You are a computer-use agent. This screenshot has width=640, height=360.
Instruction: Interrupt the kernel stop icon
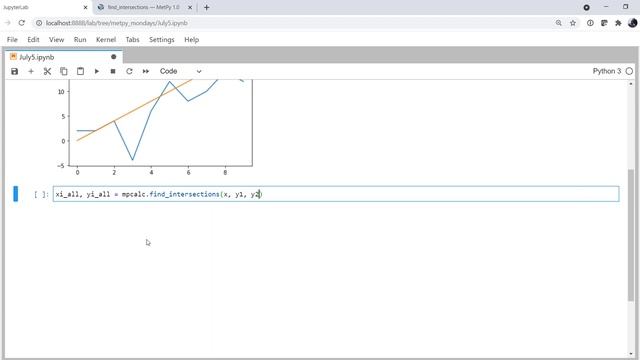coord(113,71)
